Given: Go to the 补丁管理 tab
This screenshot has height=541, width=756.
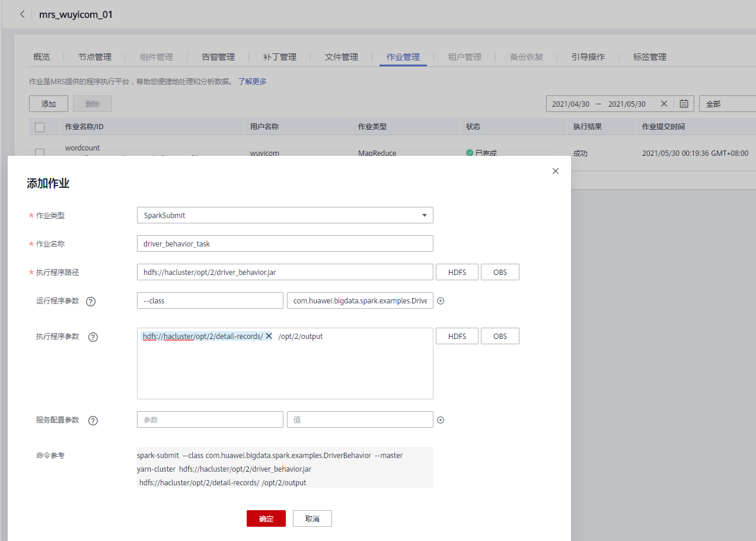Looking at the screenshot, I should click(280, 57).
